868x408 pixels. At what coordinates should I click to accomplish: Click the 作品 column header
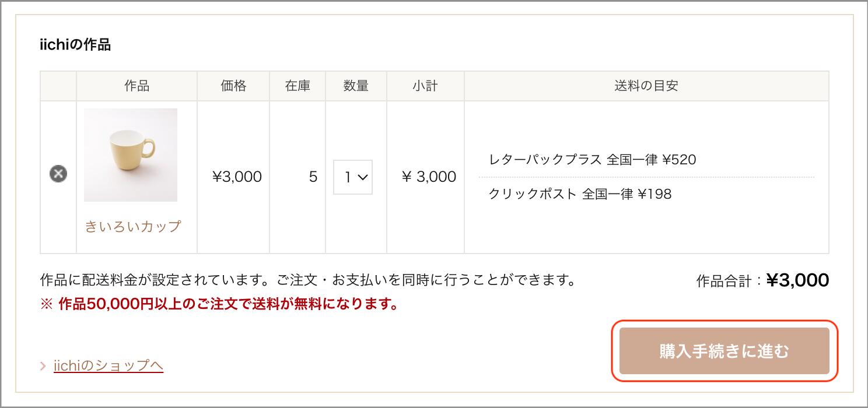[x=136, y=86]
